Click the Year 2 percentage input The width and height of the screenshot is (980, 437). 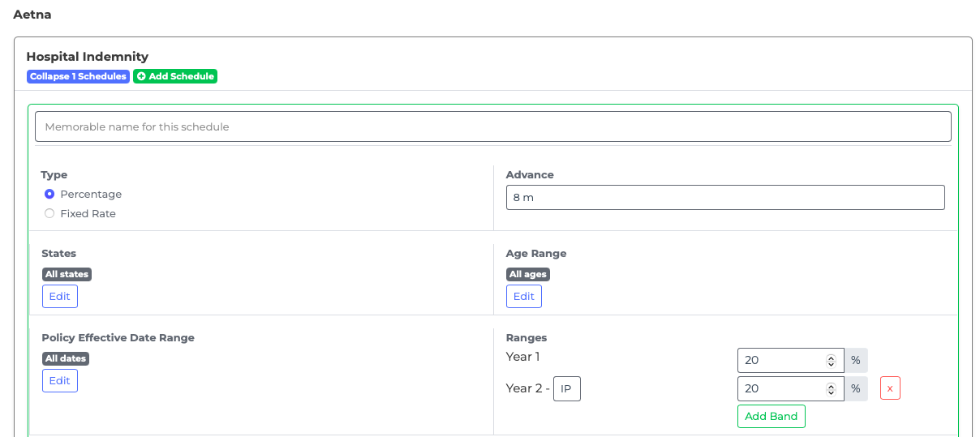[780, 388]
